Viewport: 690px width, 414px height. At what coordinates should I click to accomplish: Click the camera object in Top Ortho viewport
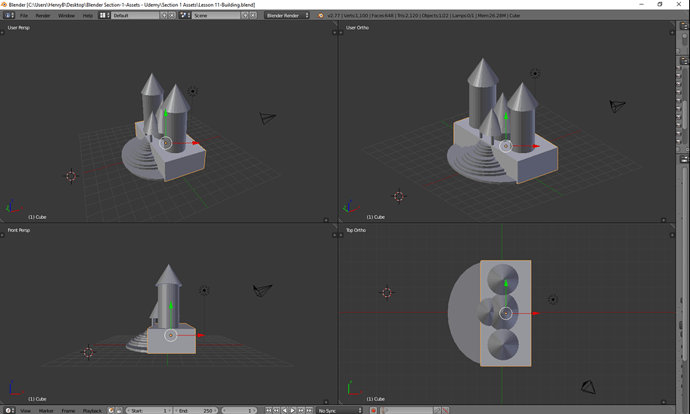pos(591,386)
